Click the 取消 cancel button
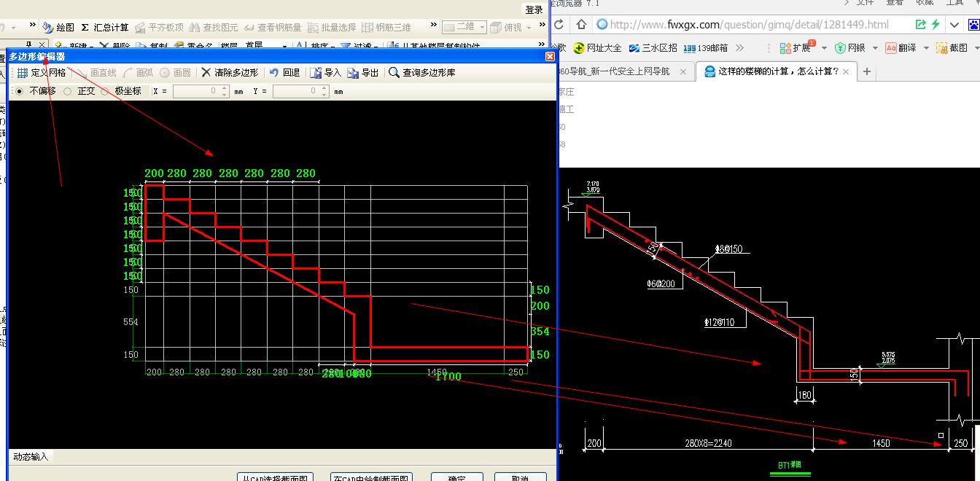The height and width of the screenshot is (481, 980). (x=520, y=479)
